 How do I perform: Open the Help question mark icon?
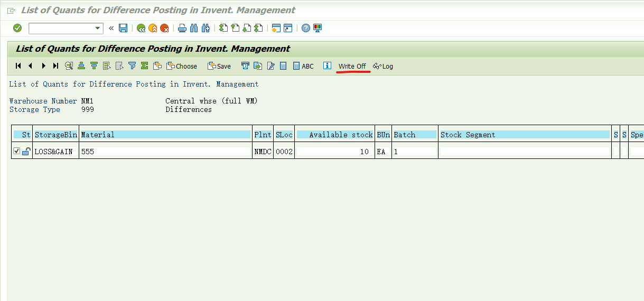click(x=306, y=28)
